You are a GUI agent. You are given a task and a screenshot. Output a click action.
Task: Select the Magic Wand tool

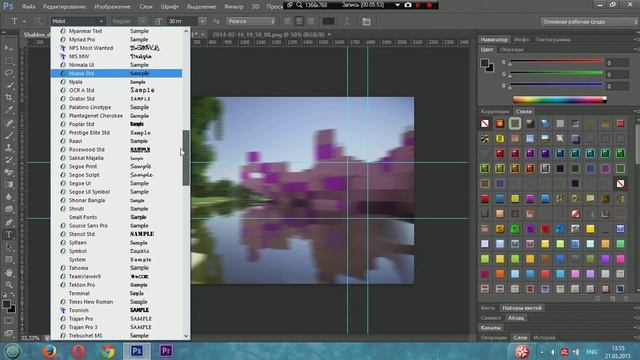pos(9,86)
